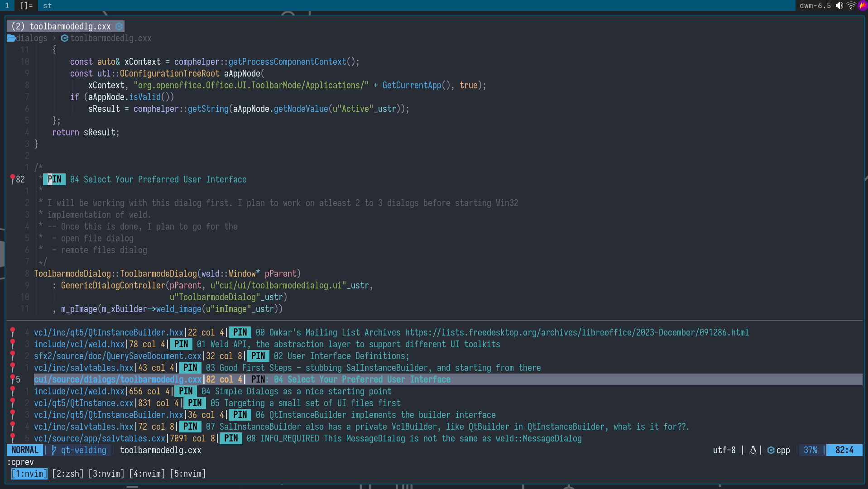The height and width of the screenshot is (489, 868).
Task: Click the red pin marker on line 82
Action: click(x=12, y=179)
